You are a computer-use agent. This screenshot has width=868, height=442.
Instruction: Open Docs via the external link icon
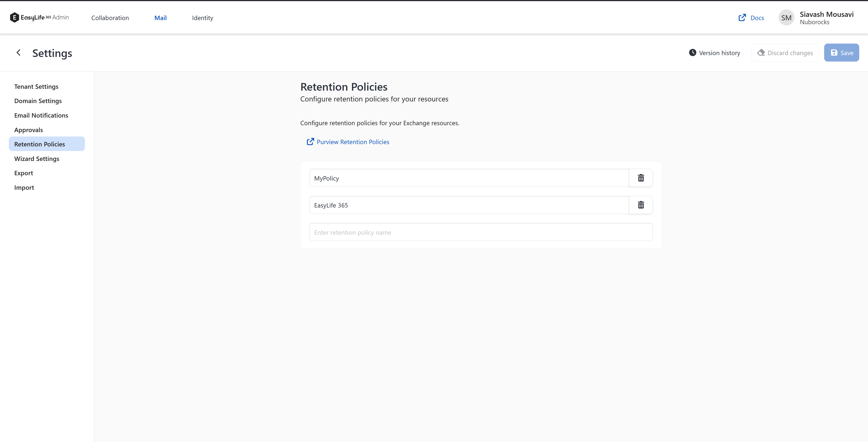742,18
